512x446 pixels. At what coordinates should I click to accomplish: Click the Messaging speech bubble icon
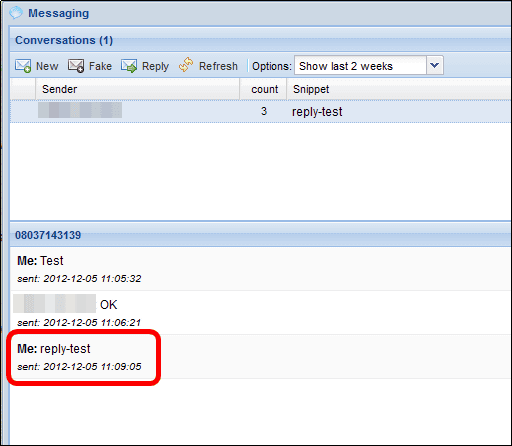[x=16, y=13]
